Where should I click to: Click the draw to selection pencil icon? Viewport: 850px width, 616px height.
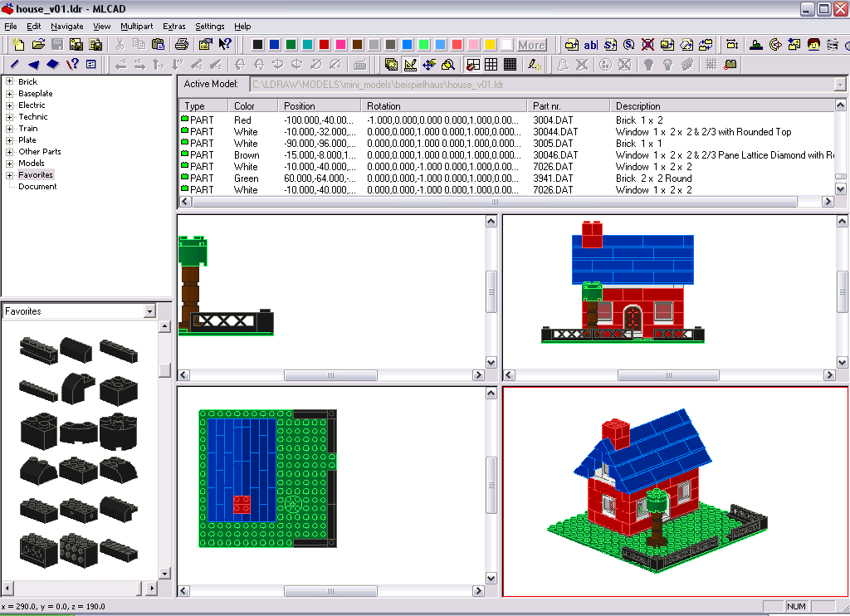click(x=535, y=65)
